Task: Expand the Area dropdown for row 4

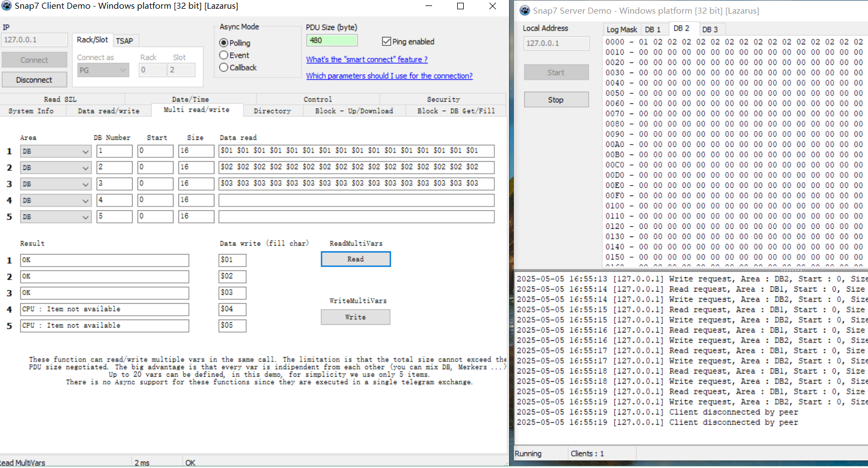Action: tap(56, 200)
